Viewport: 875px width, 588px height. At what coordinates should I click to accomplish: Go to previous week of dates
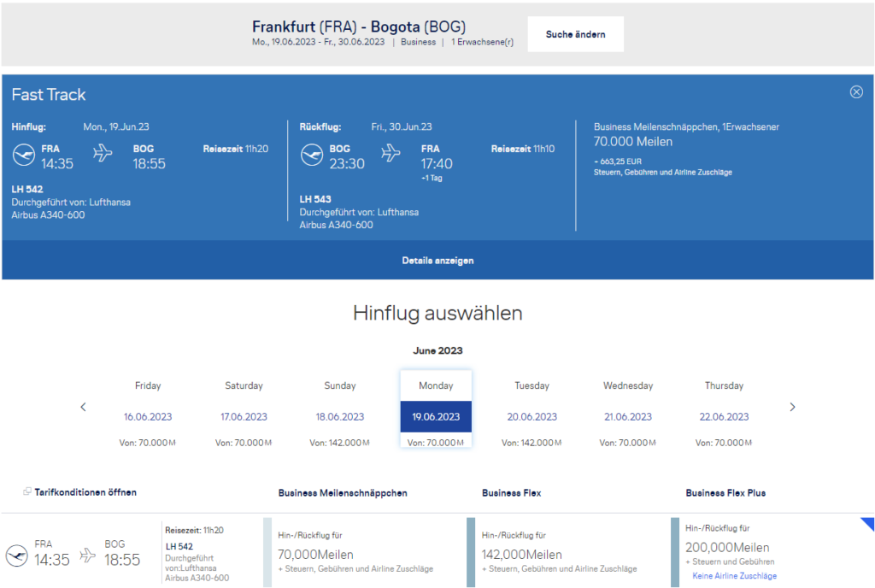click(x=83, y=407)
